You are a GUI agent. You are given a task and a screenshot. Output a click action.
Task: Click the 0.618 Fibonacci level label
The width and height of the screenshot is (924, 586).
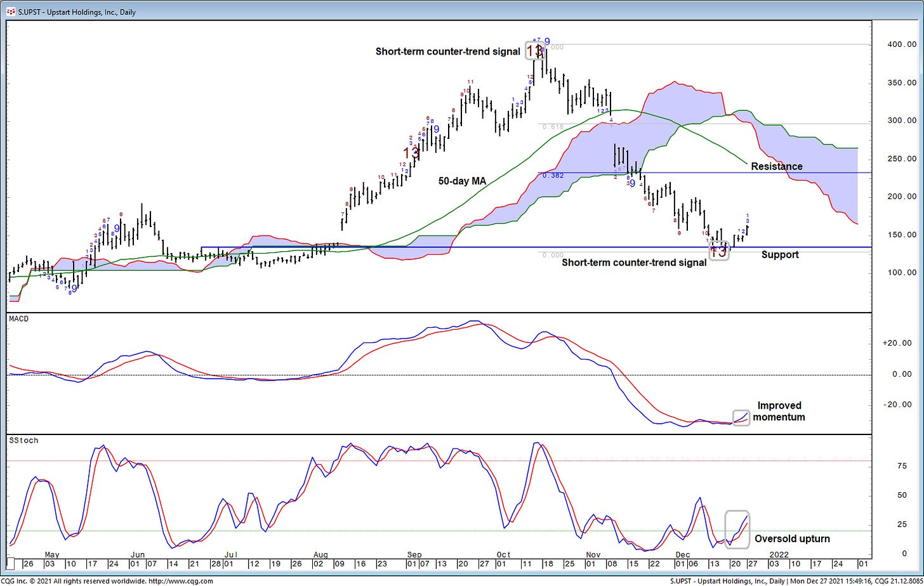click(x=553, y=127)
